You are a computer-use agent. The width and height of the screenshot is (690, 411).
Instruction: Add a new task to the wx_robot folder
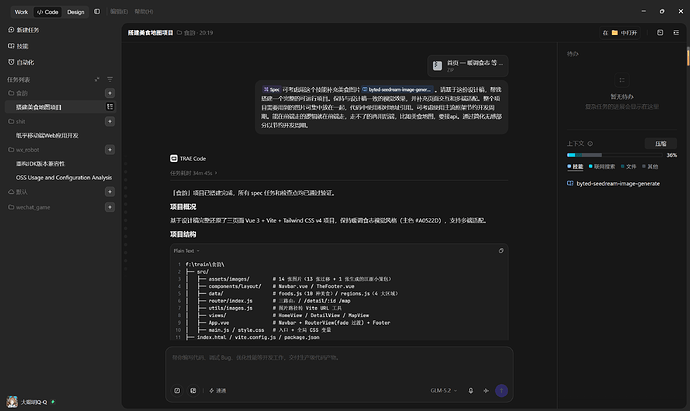click(110, 150)
